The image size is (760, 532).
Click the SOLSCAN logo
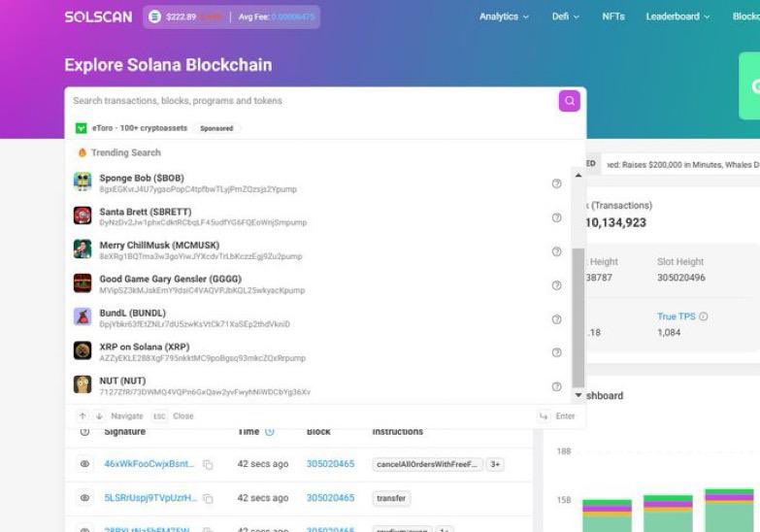pyautogui.click(x=98, y=17)
